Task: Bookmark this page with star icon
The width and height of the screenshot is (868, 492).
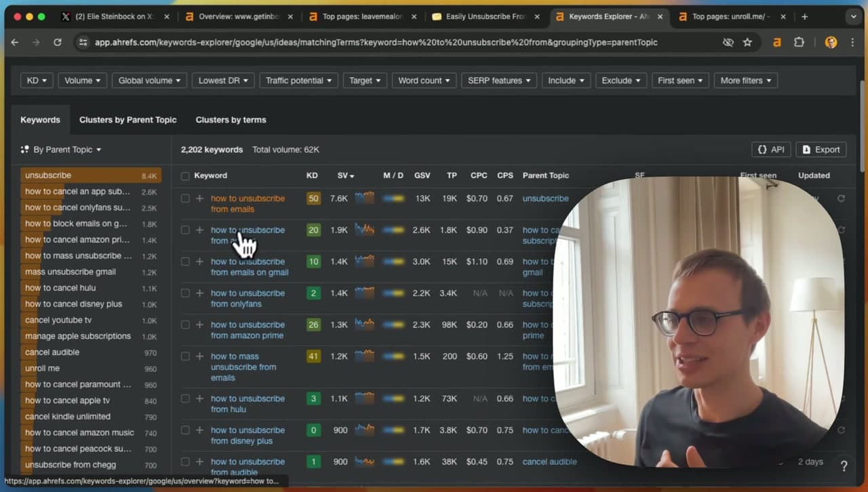Action: click(x=747, y=42)
